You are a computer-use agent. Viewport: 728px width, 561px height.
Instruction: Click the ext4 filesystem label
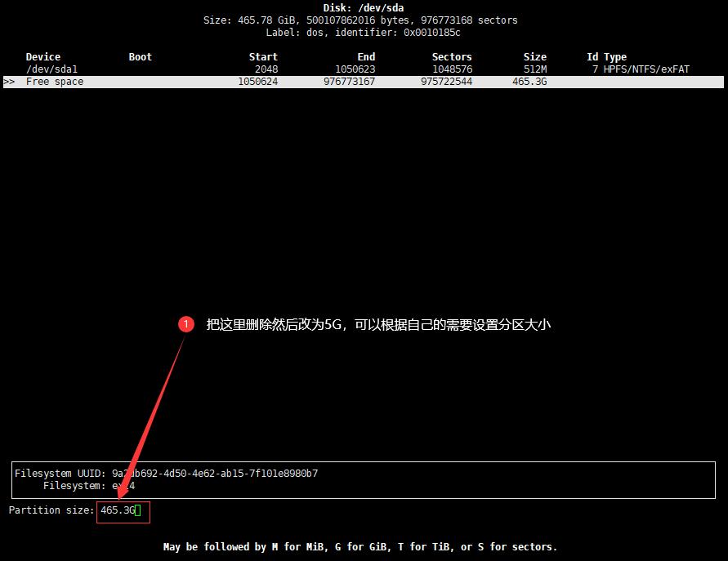(123, 485)
